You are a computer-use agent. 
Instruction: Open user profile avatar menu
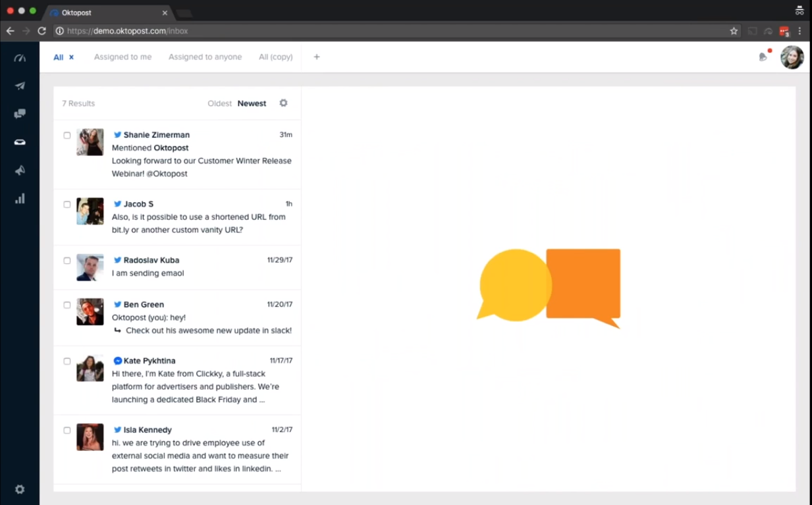(792, 57)
